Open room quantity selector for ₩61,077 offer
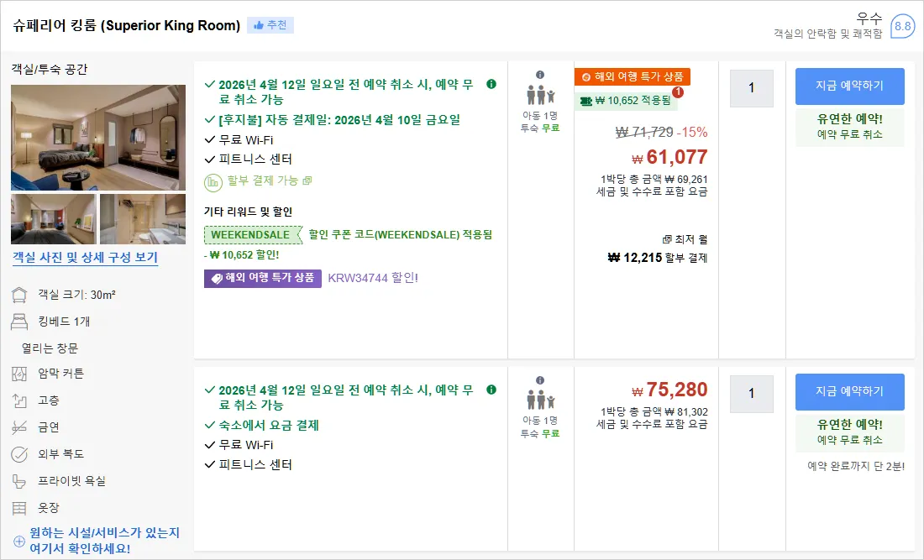924x560 pixels. coord(751,88)
